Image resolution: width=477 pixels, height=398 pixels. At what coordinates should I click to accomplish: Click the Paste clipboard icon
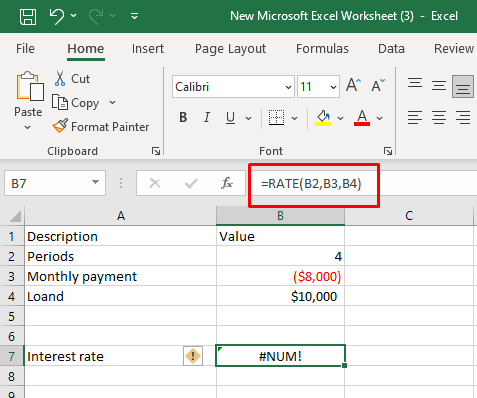(29, 86)
